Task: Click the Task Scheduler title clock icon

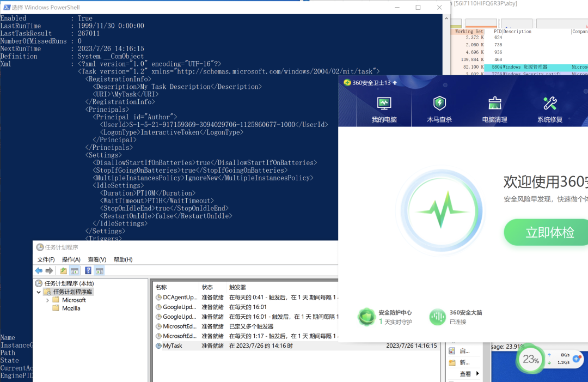Action: click(x=40, y=247)
